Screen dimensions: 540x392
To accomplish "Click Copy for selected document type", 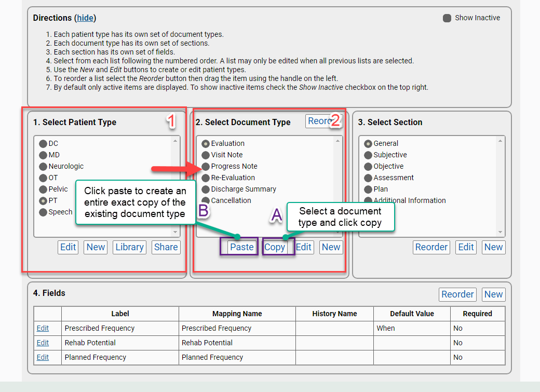I will pyautogui.click(x=275, y=247).
